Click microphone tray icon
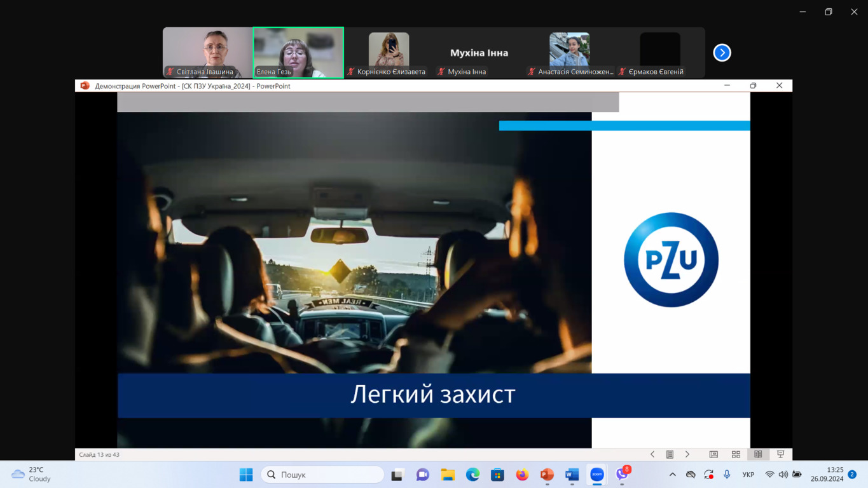 (727, 475)
